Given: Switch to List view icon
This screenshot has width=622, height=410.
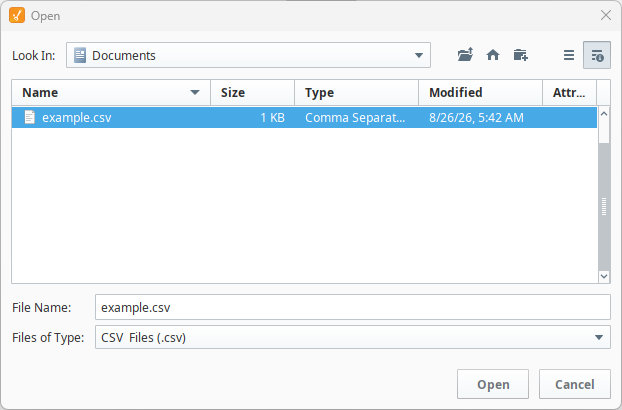Looking at the screenshot, I should click(x=569, y=55).
